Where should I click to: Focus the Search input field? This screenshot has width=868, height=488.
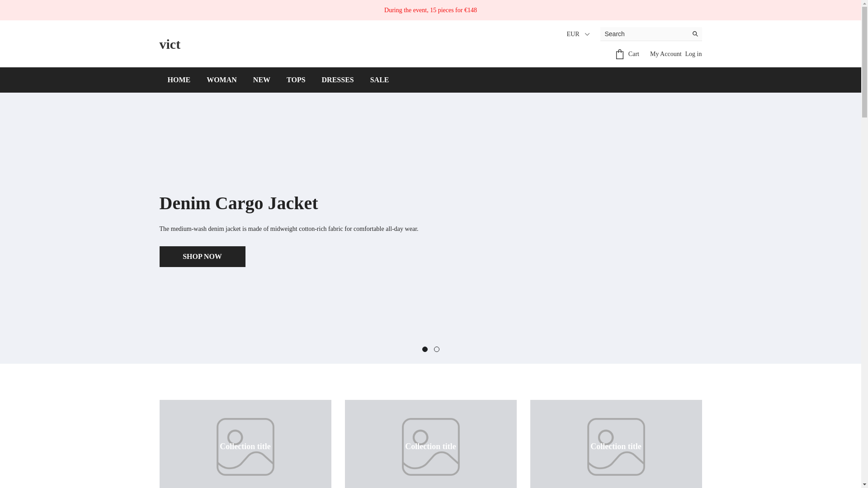click(x=644, y=34)
